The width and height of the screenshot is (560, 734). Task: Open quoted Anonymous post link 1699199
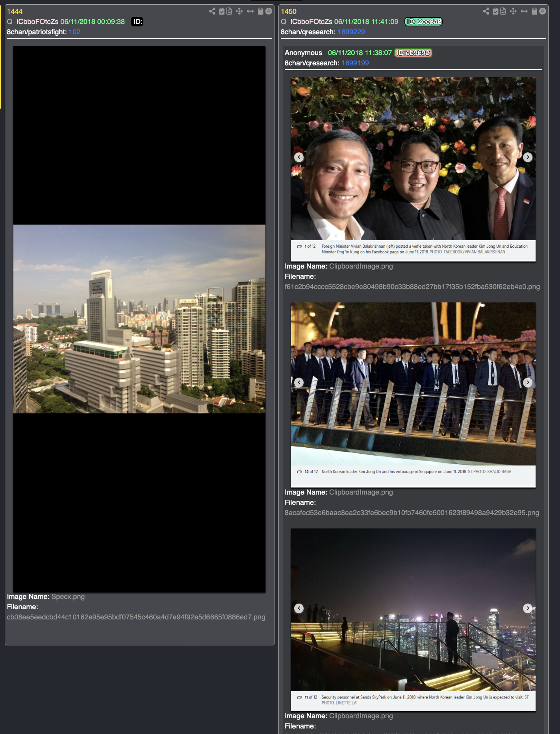click(x=355, y=63)
